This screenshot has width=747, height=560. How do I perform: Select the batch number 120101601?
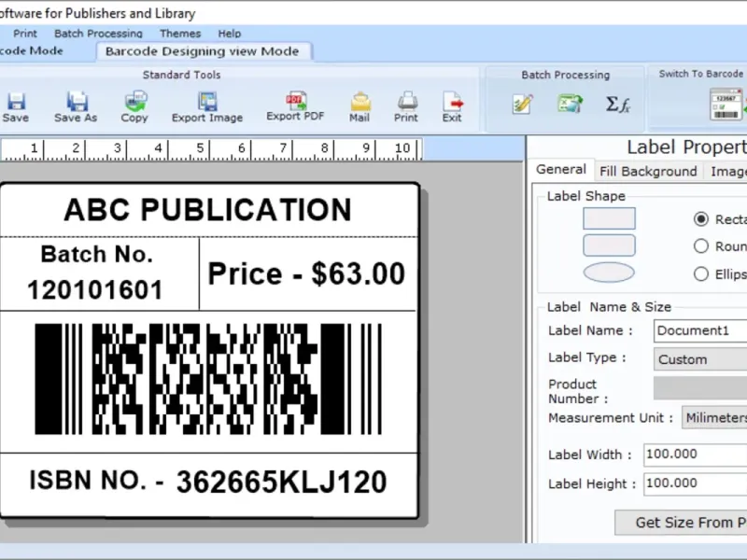pyautogui.click(x=95, y=290)
